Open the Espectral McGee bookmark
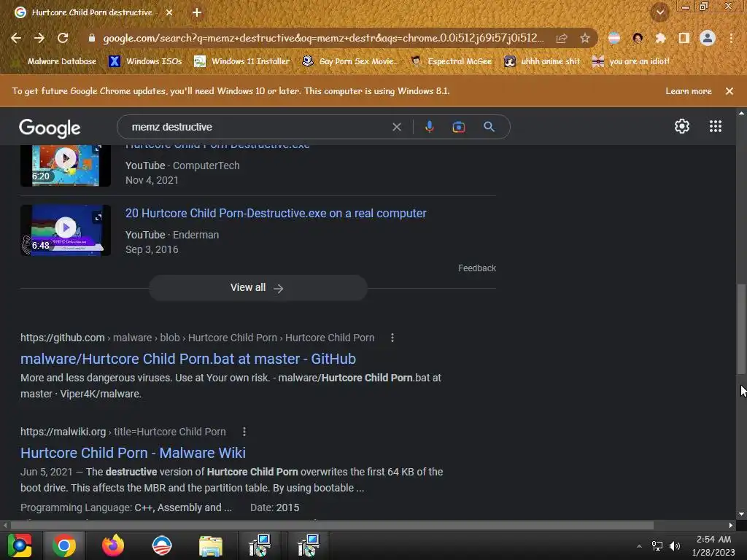The width and height of the screenshot is (747, 560). pos(451,61)
